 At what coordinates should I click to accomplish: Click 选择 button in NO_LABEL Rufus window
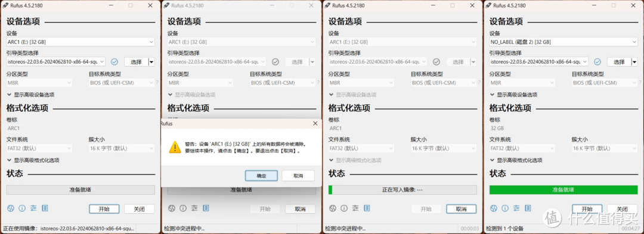619,62
